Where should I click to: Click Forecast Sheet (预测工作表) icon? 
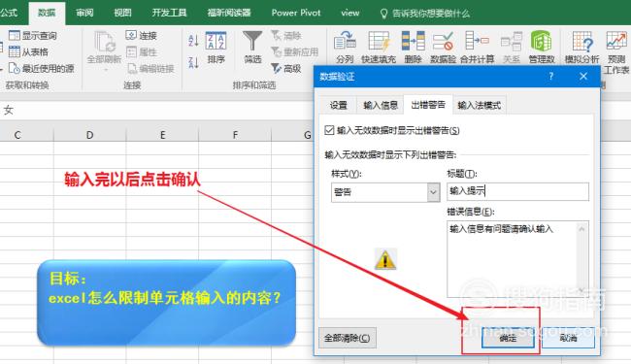click(616, 41)
